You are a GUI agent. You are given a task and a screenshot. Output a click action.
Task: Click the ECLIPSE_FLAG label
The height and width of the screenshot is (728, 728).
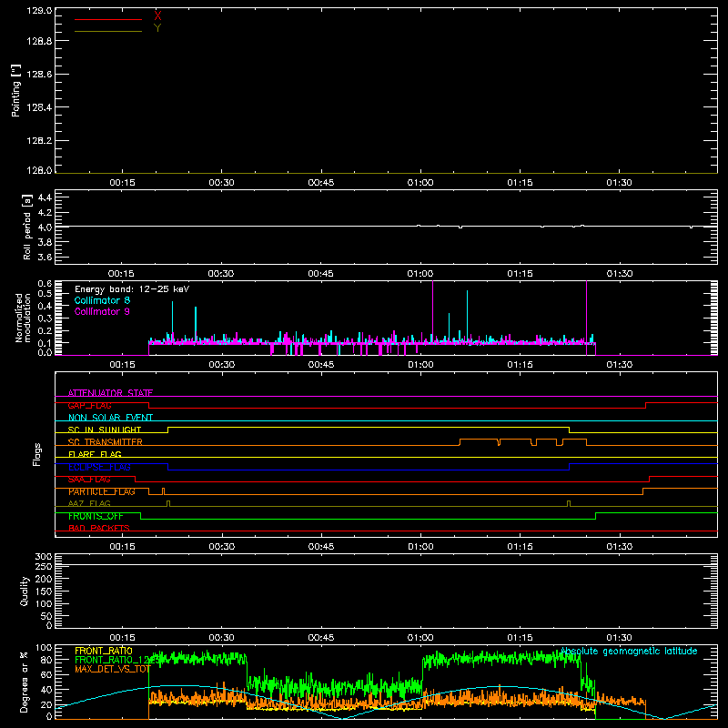pyautogui.click(x=99, y=467)
